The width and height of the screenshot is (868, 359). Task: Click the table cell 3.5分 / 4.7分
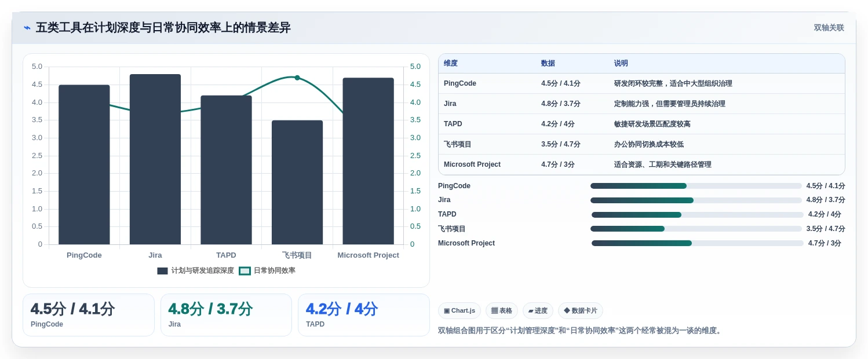561,144
